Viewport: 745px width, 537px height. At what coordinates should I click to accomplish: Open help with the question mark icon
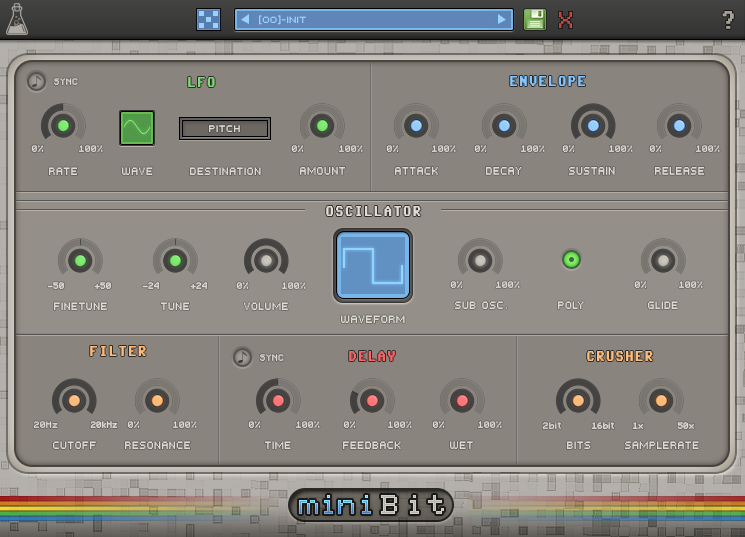click(x=728, y=19)
